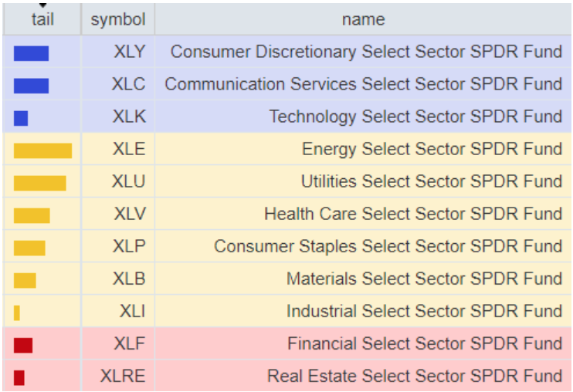This screenshot has height=392, width=573.
Task: Click the symbol column header
Action: [117, 19]
